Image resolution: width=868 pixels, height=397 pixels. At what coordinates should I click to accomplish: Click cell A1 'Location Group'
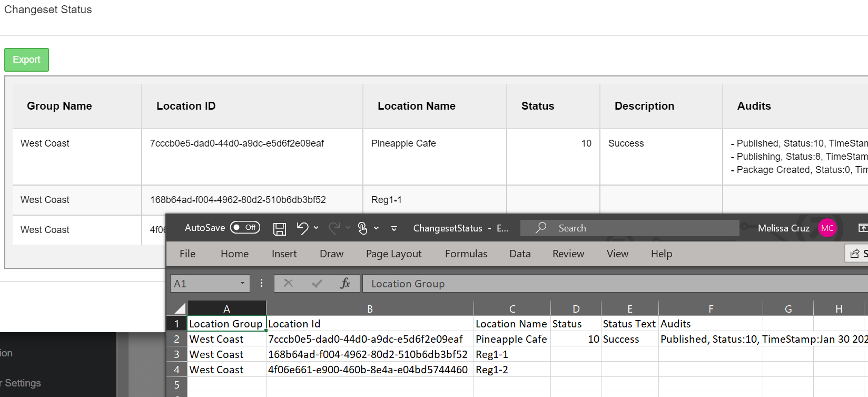pyautogui.click(x=227, y=324)
